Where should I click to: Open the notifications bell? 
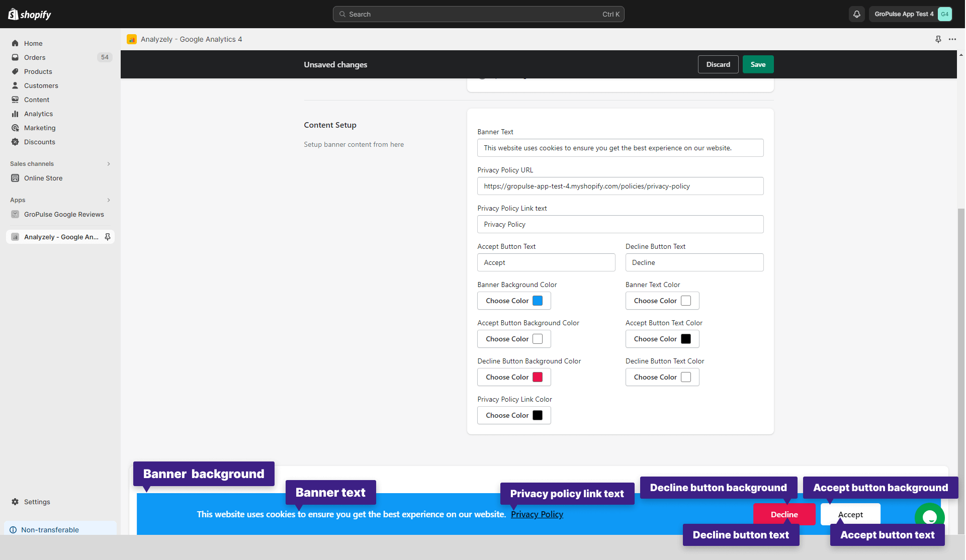(x=857, y=14)
